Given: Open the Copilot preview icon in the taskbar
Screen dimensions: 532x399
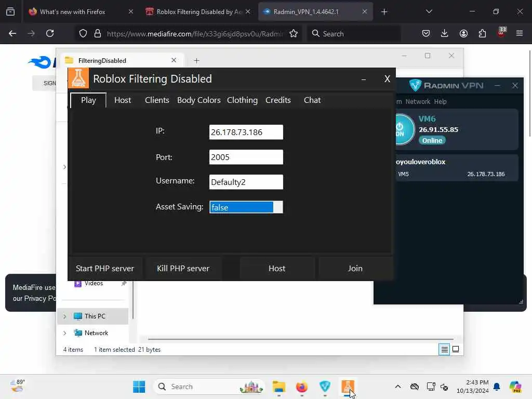Looking at the screenshot, I should coord(515,387).
